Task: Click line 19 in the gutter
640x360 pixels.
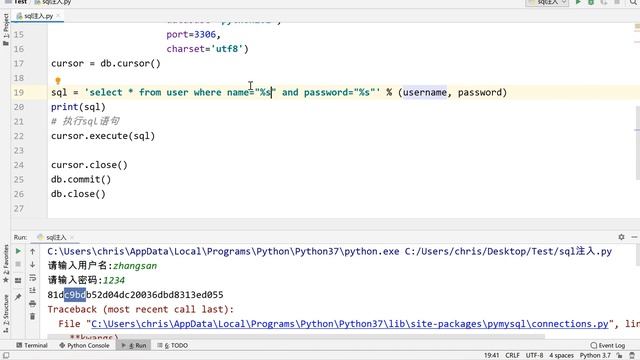Action: click(19, 93)
